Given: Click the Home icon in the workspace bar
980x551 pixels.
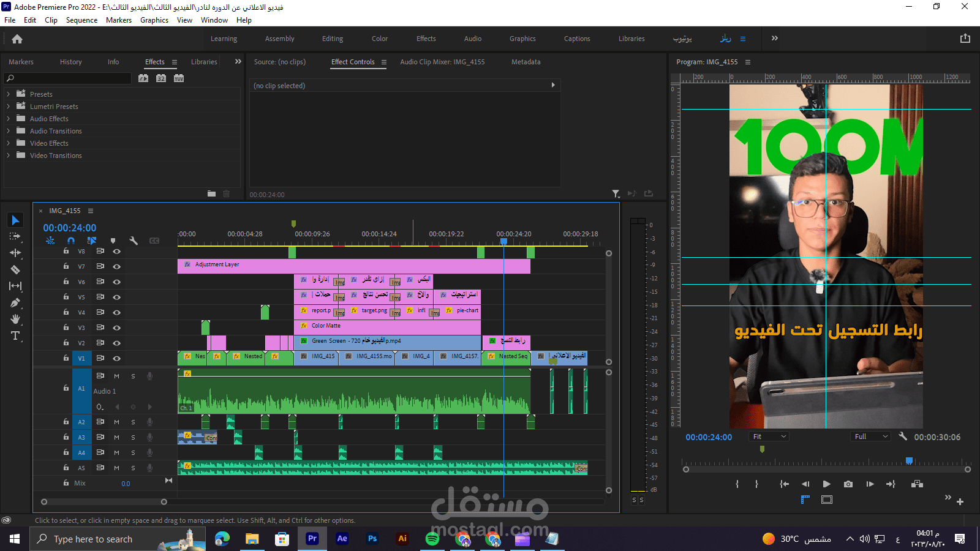Looking at the screenshot, I should (x=17, y=39).
